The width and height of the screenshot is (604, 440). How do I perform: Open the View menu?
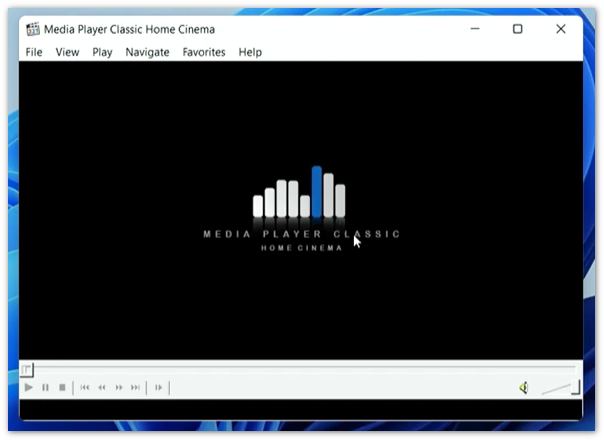pos(67,52)
